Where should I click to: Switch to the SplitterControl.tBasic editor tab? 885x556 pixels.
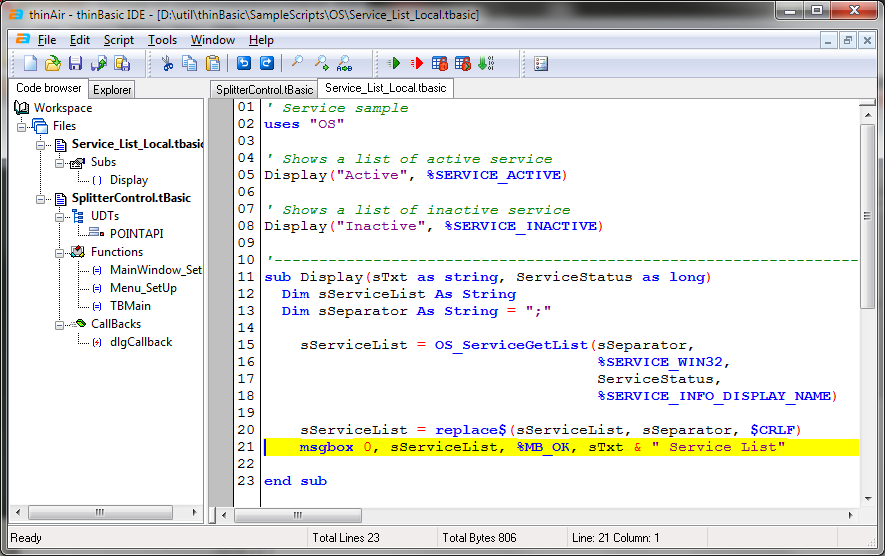coord(264,90)
